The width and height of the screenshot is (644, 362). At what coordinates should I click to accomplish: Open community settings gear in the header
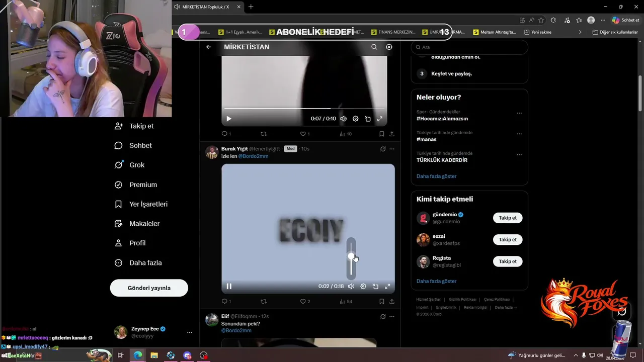(x=389, y=47)
